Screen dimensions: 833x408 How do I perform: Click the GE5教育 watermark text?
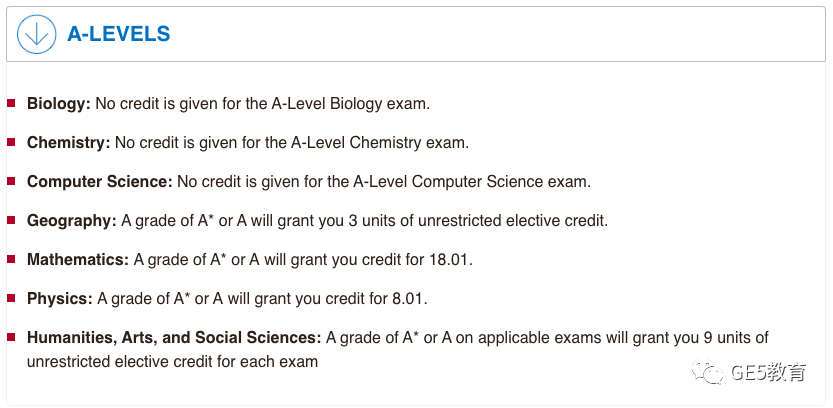tap(768, 372)
